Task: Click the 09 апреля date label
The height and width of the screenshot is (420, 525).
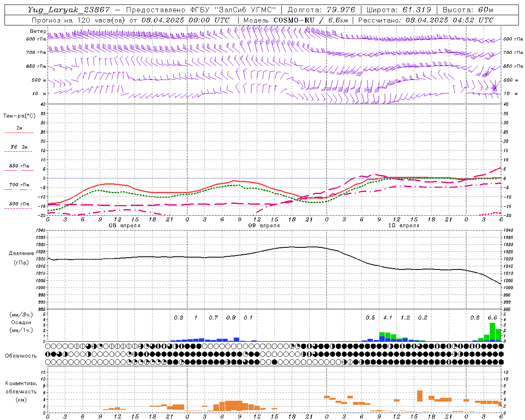Action: coord(264,226)
